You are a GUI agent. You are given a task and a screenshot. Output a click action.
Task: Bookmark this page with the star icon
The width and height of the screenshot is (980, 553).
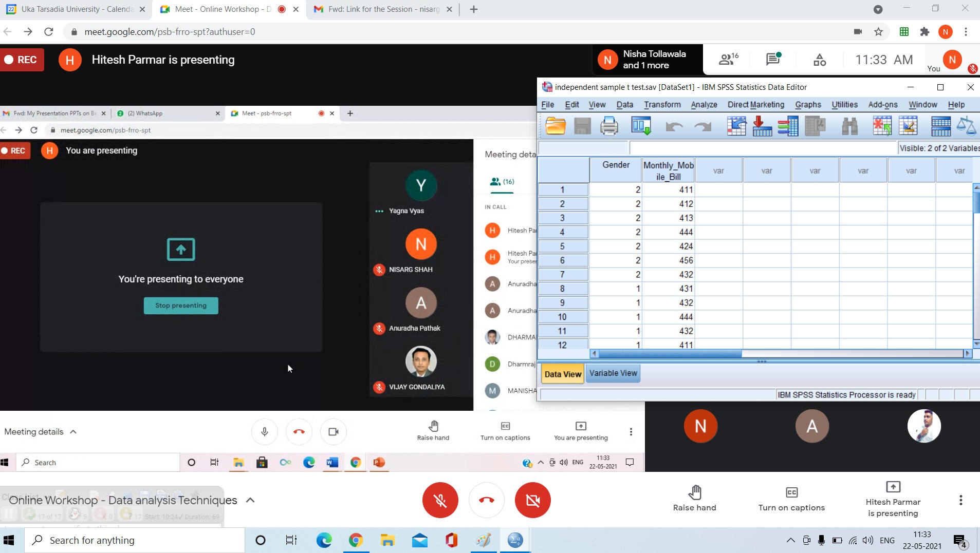pos(878,32)
